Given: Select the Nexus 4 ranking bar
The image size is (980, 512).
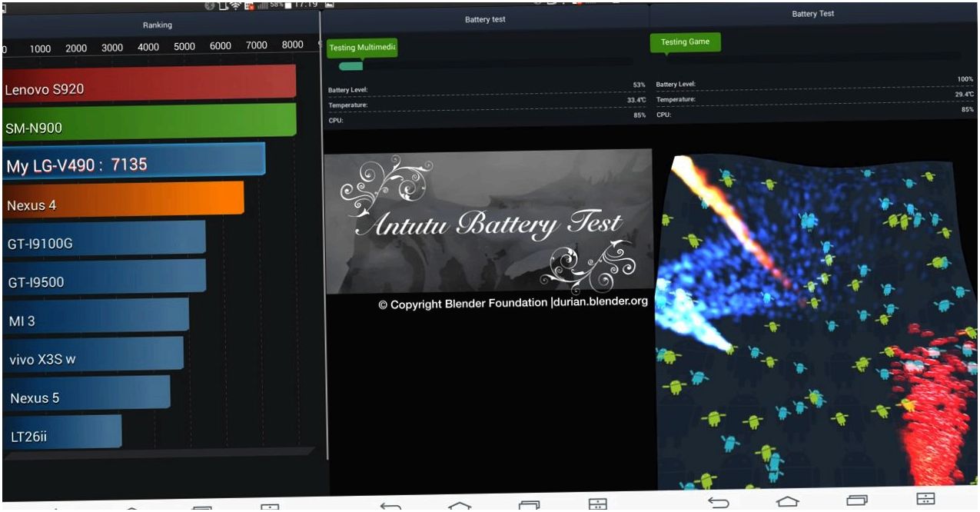Looking at the screenshot, I should (123, 198).
